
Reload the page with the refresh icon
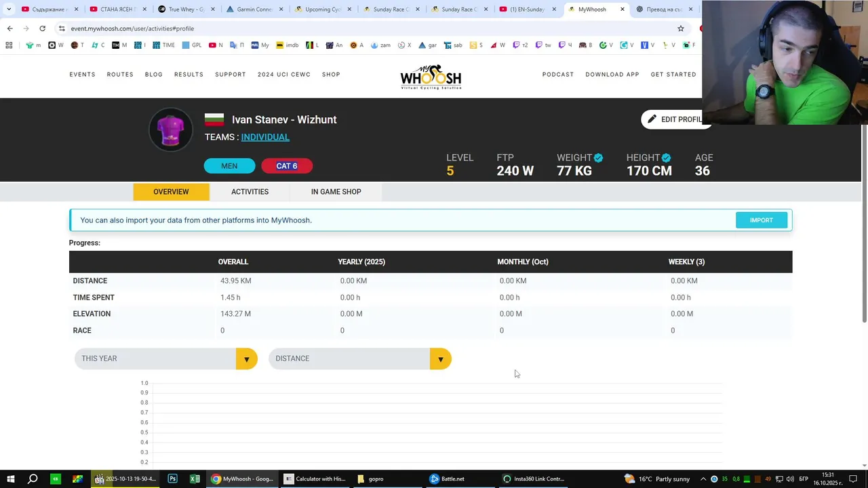point(42,28)
